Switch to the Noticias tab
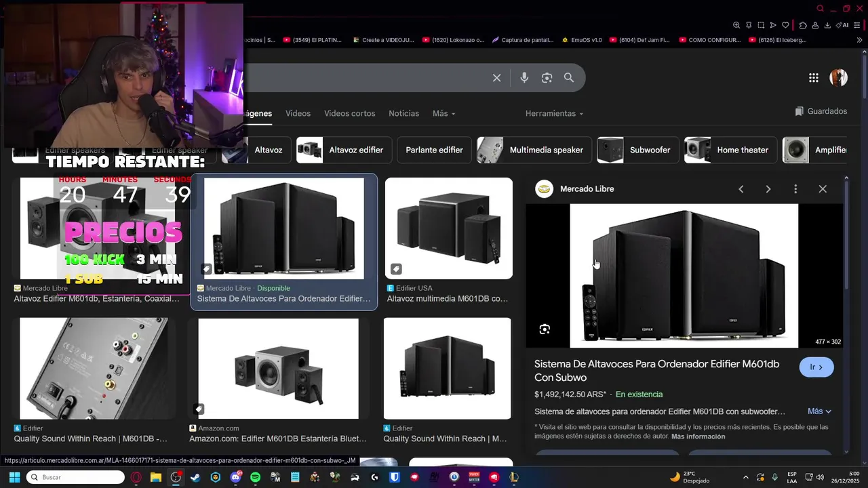The image size is (868, 488). 403,113
